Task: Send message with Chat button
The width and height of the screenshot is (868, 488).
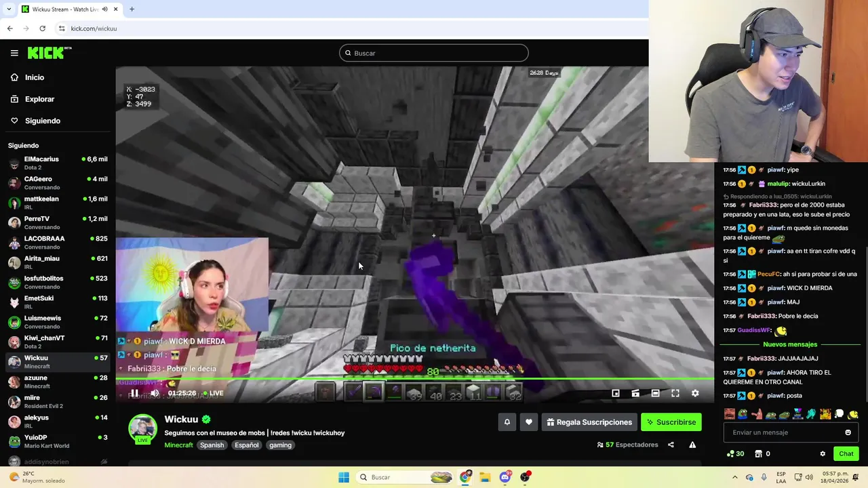Action: [846, 454]
